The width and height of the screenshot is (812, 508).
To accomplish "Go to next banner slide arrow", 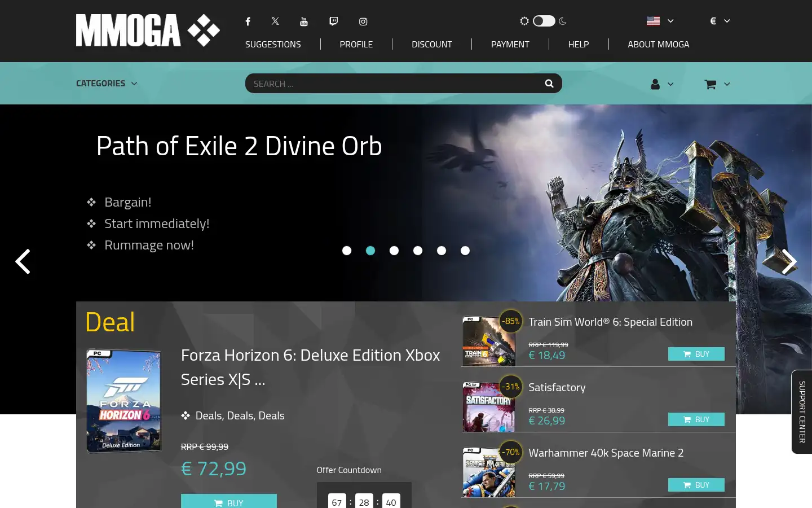I will 789,261.
